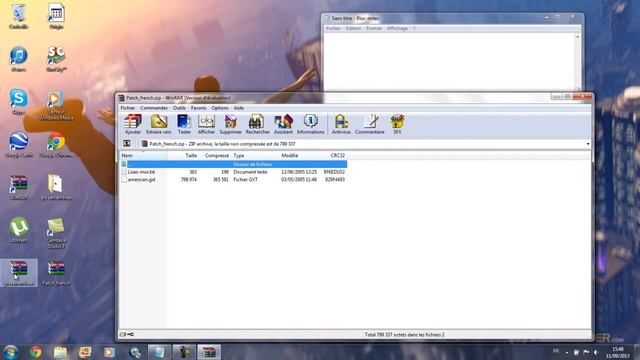The image size is (640, 360).
Task: Click the Ajouter toolbar icon in WinRAR
Action: tap(133, 124)
